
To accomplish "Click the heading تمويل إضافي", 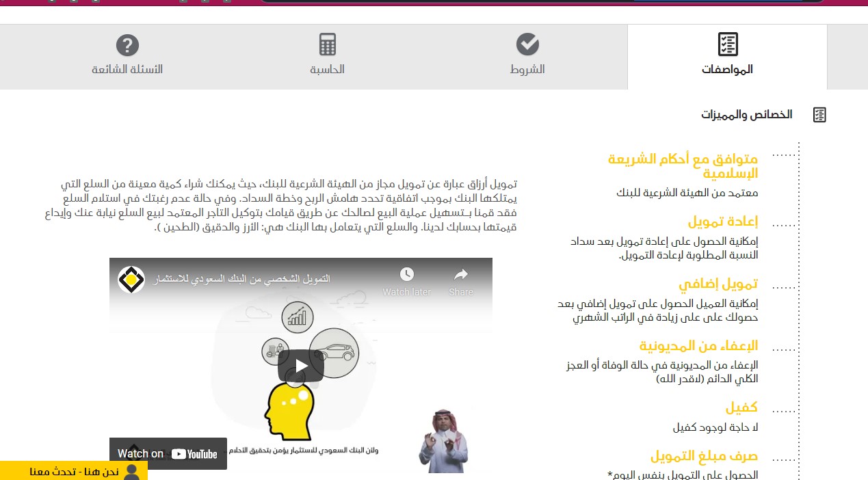I will tap(718, 284).
